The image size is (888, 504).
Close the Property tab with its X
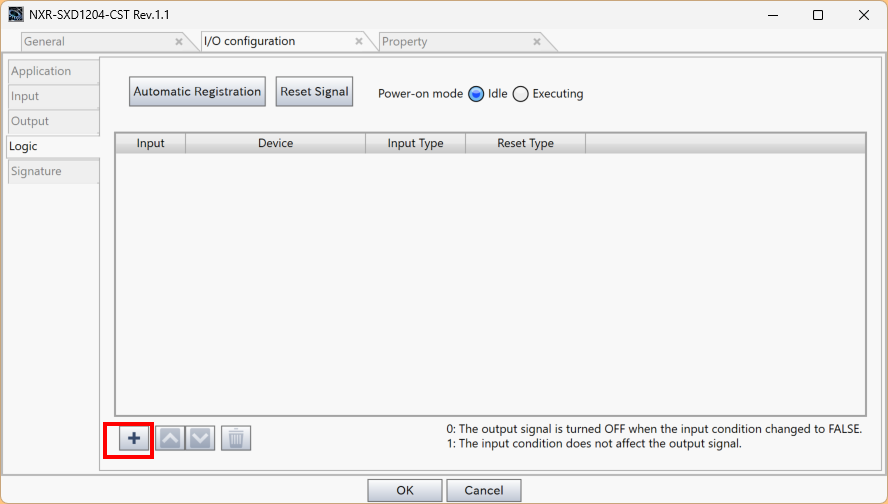click(x=537, y=41)
